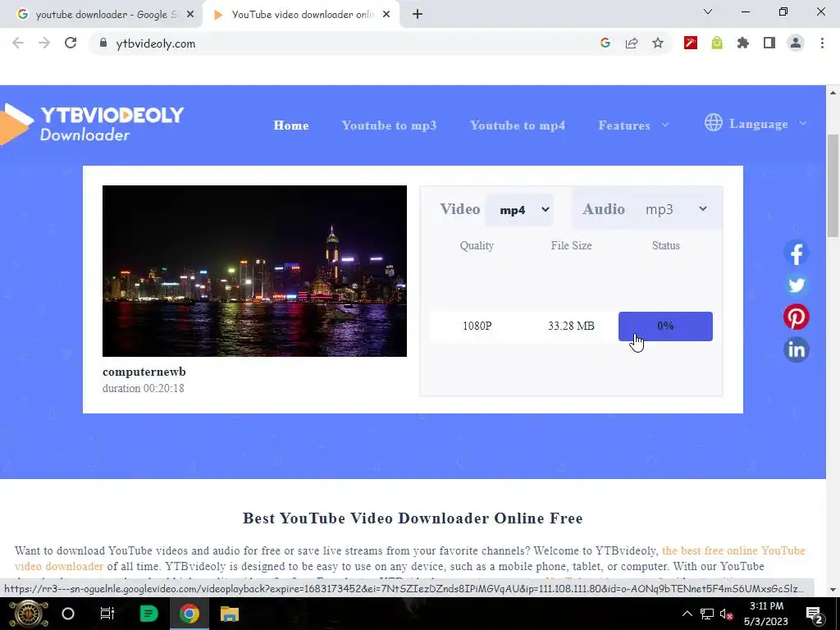Close the YouTube video downloader tab
Image resolution: width=840 pixels, height=630 pixels.
386,15
